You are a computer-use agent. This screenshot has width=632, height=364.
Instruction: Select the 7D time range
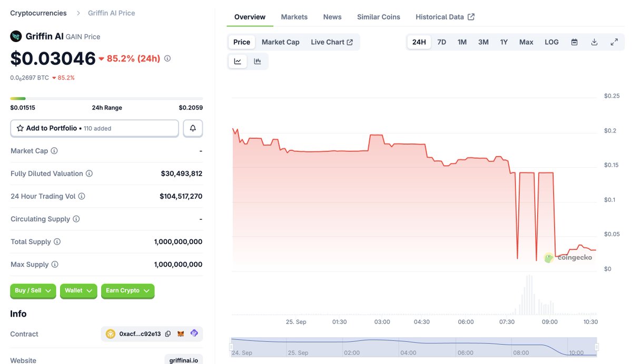(x=441, y=42)
